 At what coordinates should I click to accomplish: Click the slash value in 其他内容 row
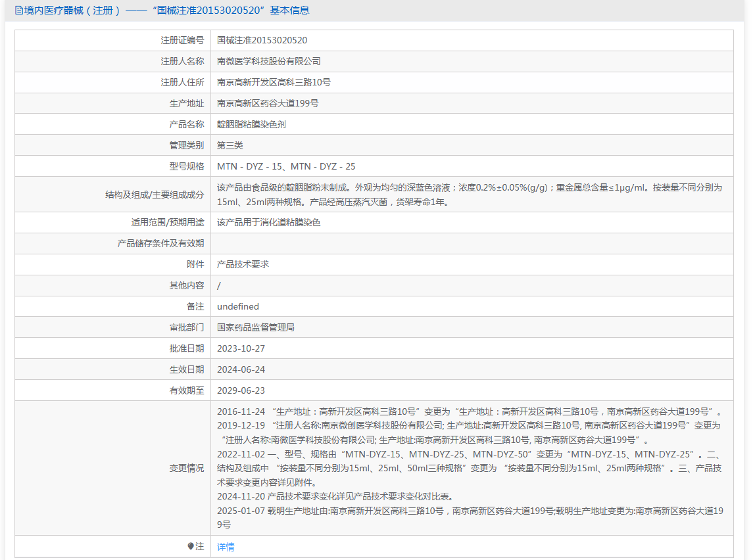(218, 286)
